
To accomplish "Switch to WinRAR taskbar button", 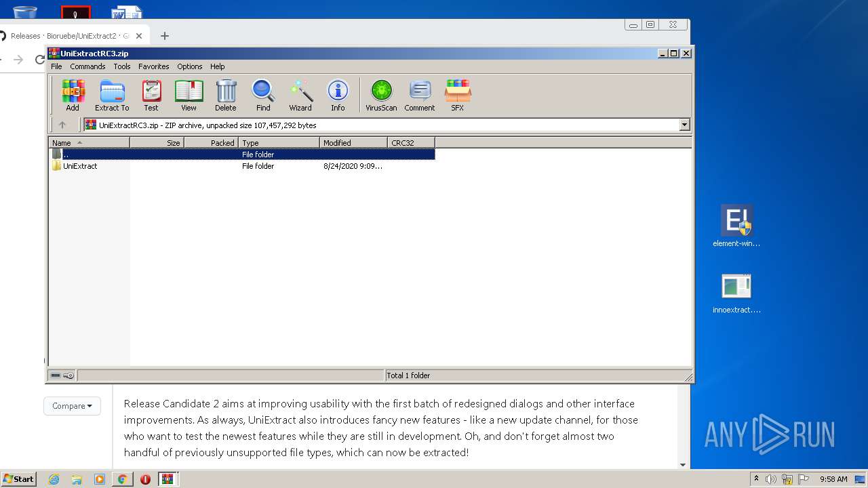I will click(168, 479).
